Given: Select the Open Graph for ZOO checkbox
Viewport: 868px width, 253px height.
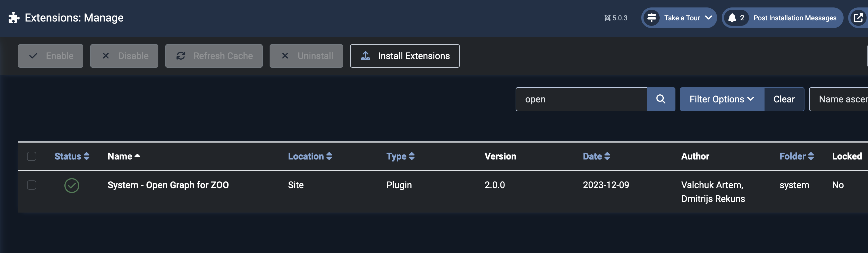Looking at the screenshot, I should (32, 185).
